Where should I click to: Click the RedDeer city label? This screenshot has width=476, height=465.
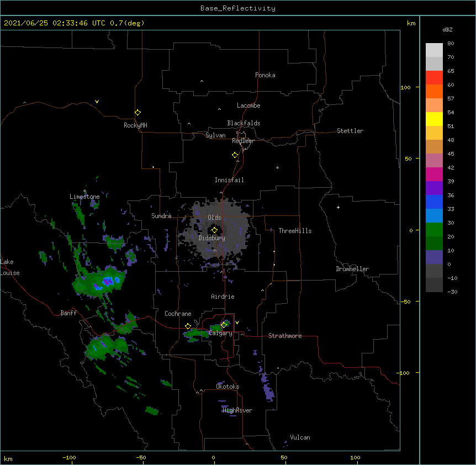coord(243,141)
